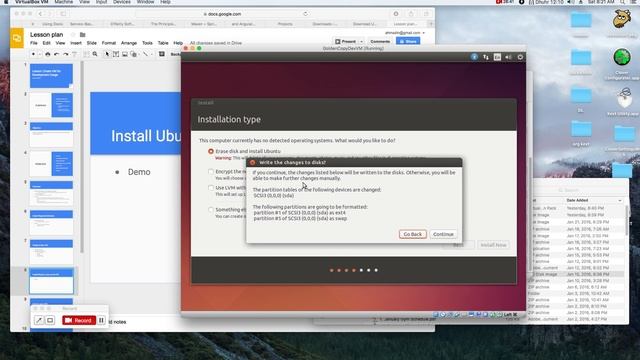Tick the Use LVM checkbox
This screenshot has height=360, width=640.
tap(211, 188)
